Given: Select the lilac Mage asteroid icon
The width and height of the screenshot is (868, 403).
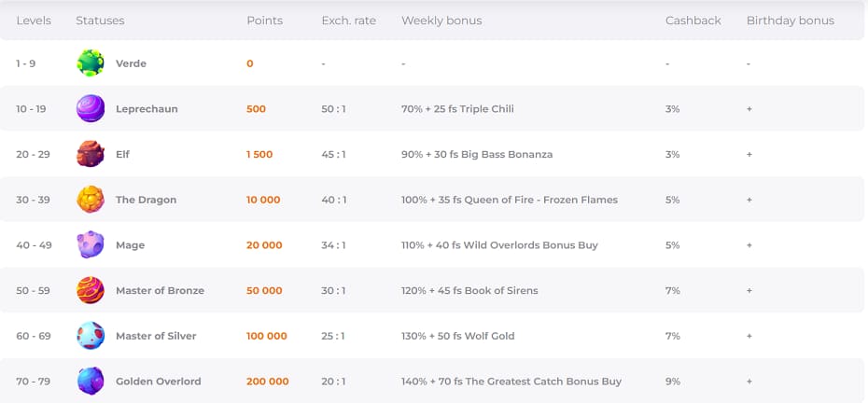Looking at the screenshot, I should coord(91,244).
